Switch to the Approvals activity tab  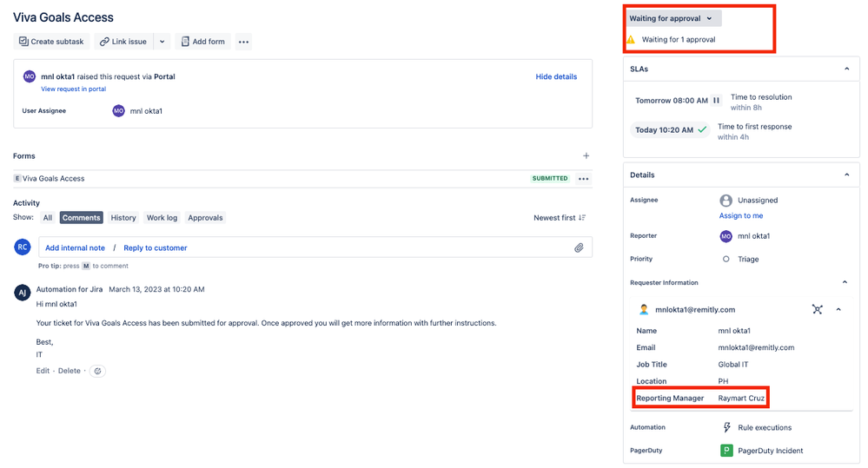pos(205,218)
